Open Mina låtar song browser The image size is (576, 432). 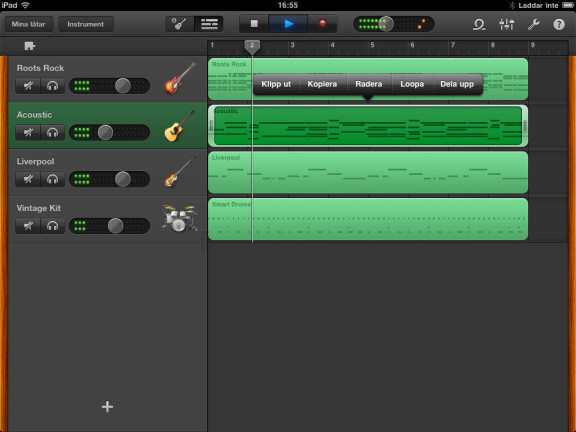[28, 24]
